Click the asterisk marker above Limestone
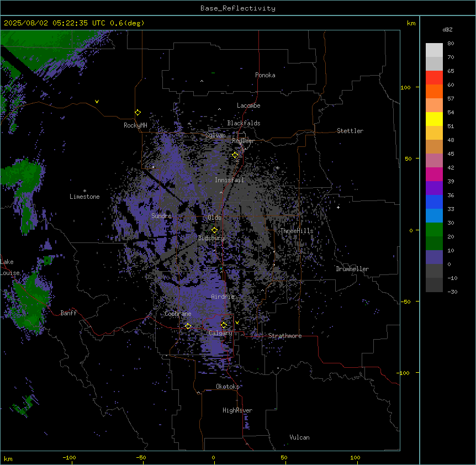This screenshot has width=476, height=465. pyautogui.click(x=84, y=191)
